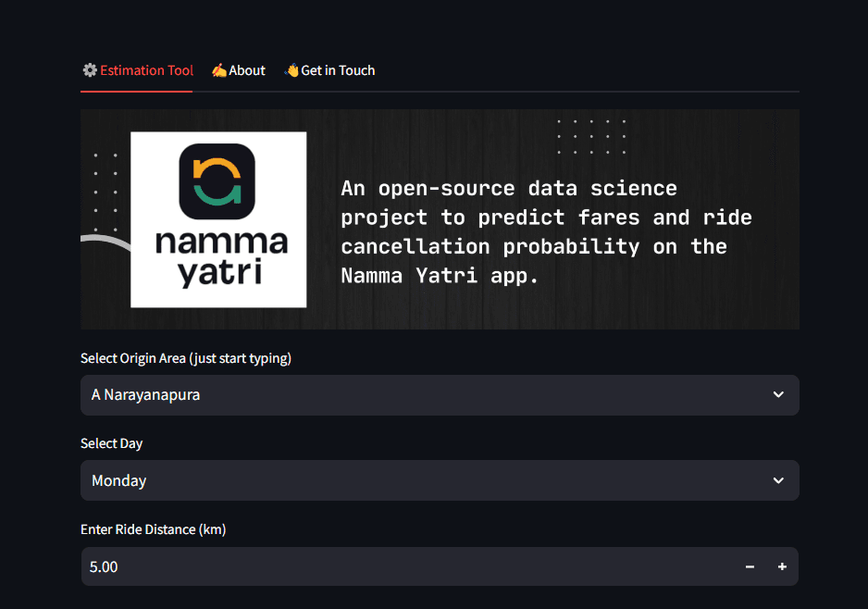868x609 pixels.
Task: Expand the Origin Area dropdown chevron
Action: [x=778, y=395]
